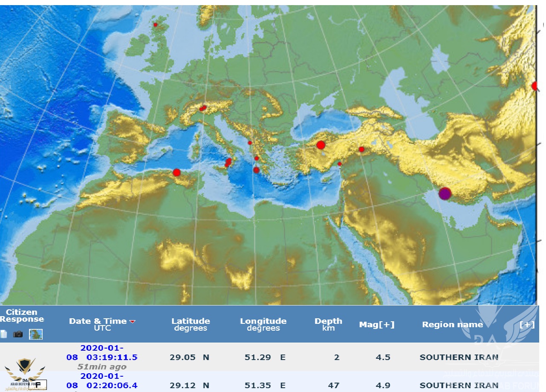Expand the [+] beside Region name
The height and width of the screenshot is (392, 546).
coord(527,325)
